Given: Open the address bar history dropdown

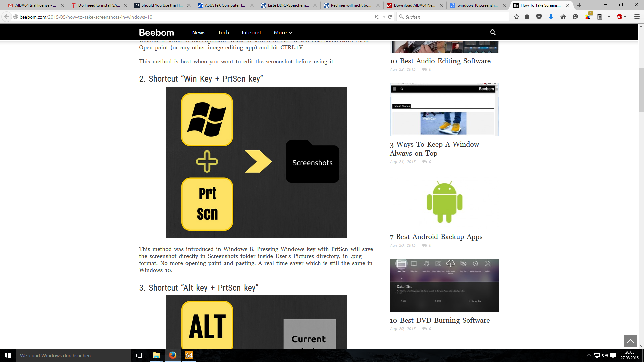Looking at the screenshot, I should click(x=384, y=17).
